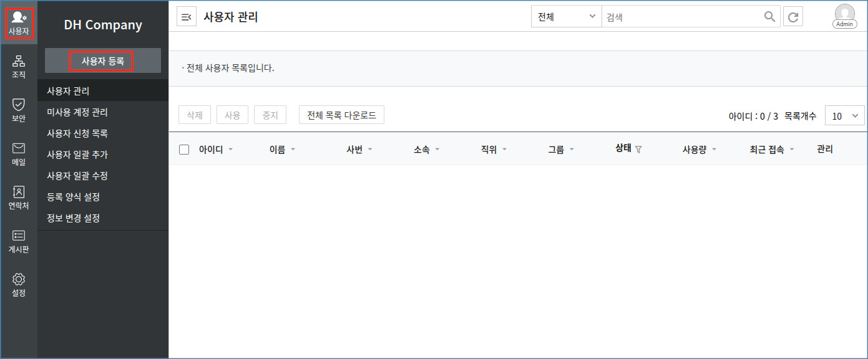Sort by the 아이디 column header arrow
The height and width of the screenshot is (359, 868).
[x=230, y=150]
